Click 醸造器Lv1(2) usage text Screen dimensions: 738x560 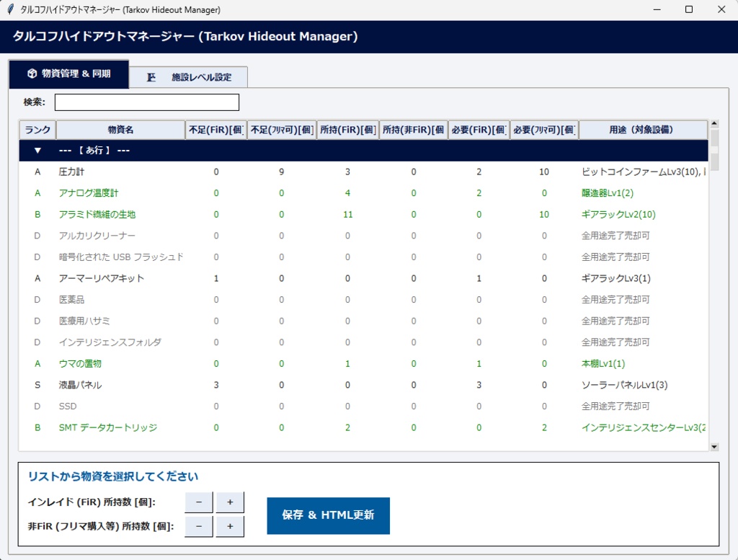(607, 193)
